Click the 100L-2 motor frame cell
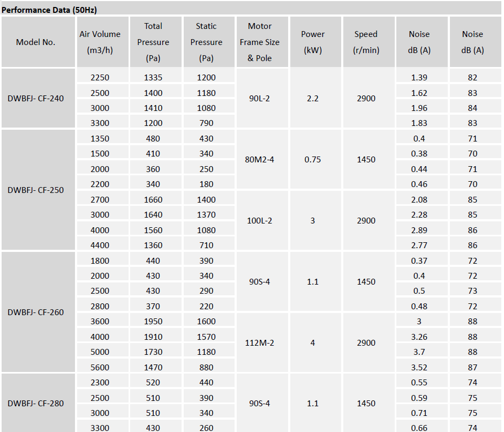This screenshot has height=432, width=504. tap(260, 221)
